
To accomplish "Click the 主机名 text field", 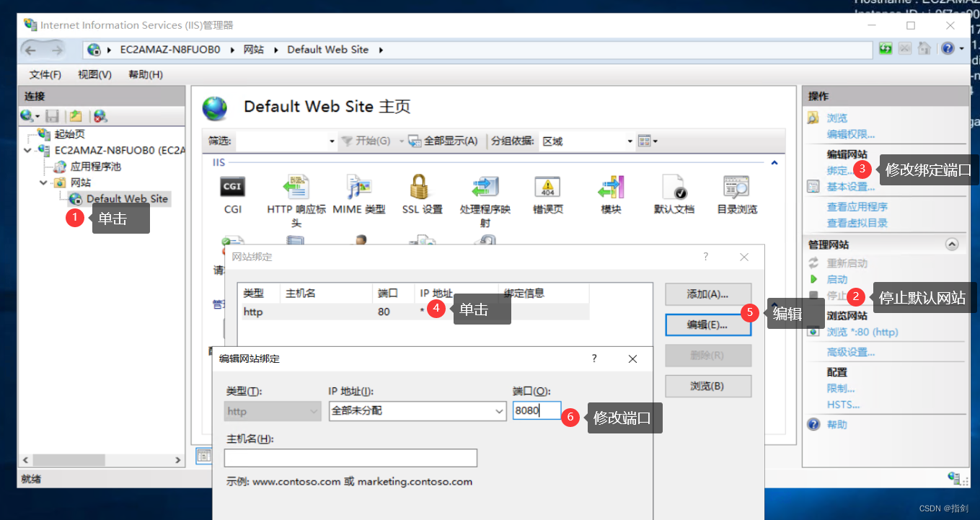I will pos(350,458).
